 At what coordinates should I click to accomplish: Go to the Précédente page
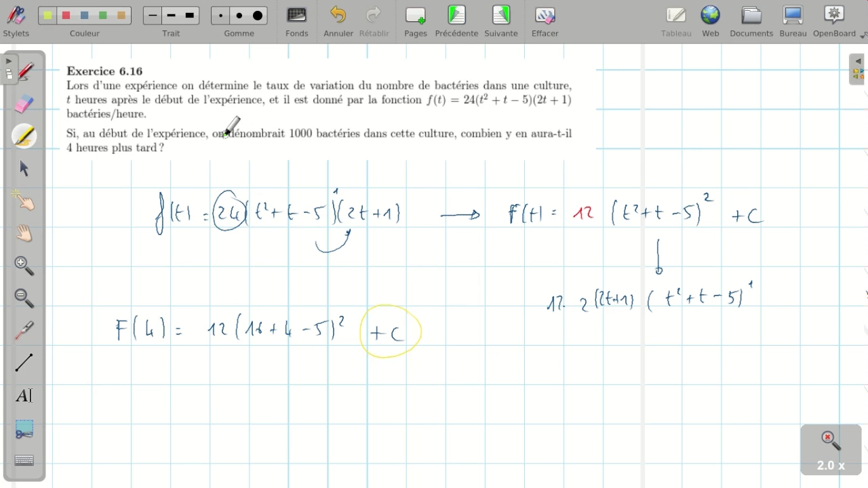pos(456,21)
